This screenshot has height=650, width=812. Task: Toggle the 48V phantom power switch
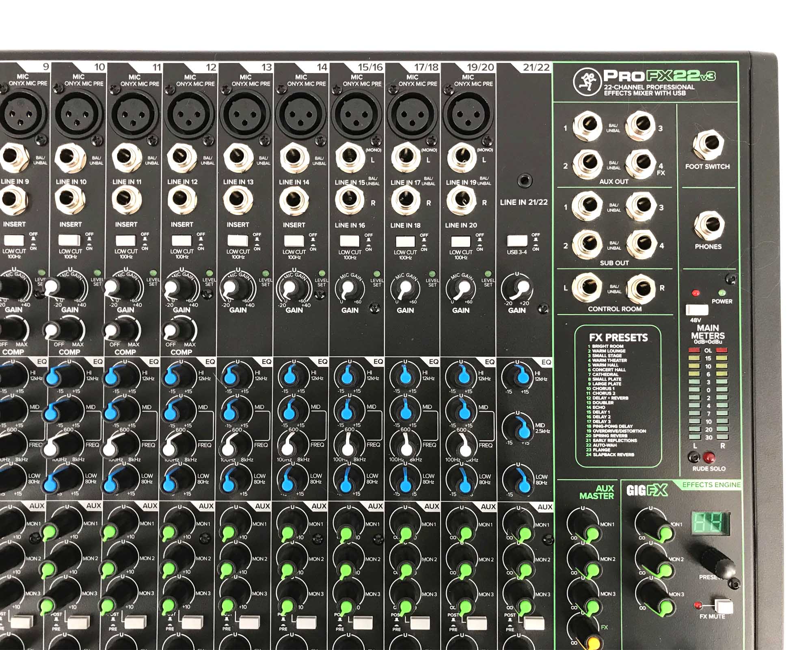697,310
